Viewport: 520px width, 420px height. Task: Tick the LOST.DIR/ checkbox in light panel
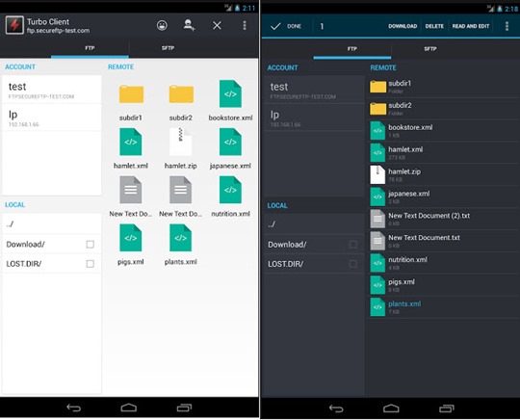click(x=90, y=264)
